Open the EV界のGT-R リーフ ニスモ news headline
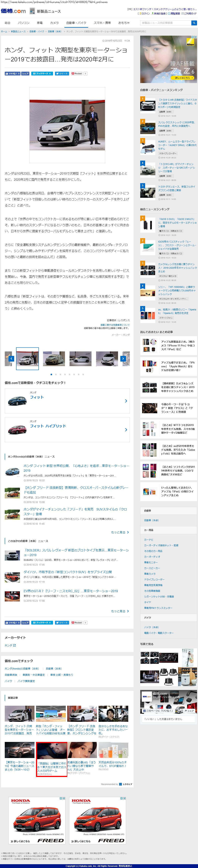198x868 pixels. point(71,591)
